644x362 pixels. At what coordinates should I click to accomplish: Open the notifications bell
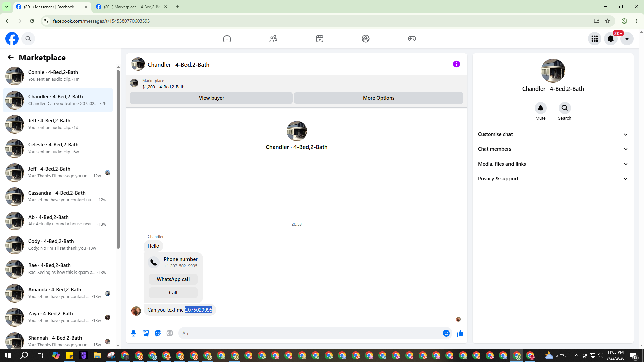(x=611, y=39)
